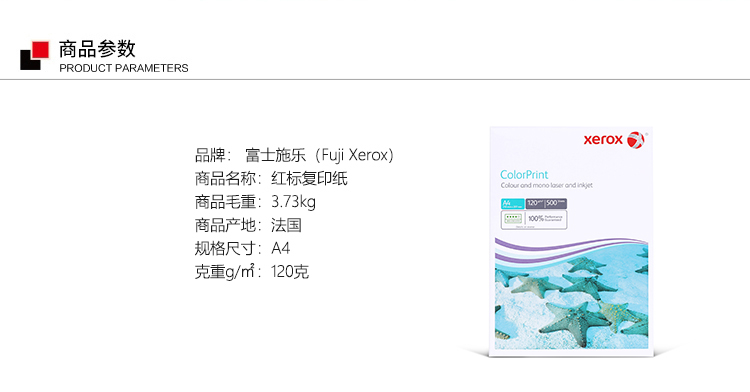
Task: Select the 规格尺寸 A4 line
Action: pyautogui.click(x=242, y=249)
